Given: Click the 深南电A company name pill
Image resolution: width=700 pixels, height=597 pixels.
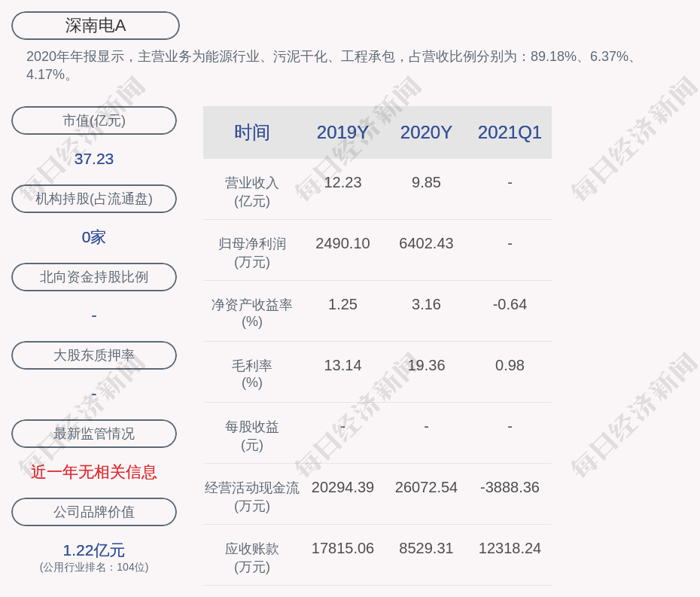Looking at the screenshot, I should 96,26.
